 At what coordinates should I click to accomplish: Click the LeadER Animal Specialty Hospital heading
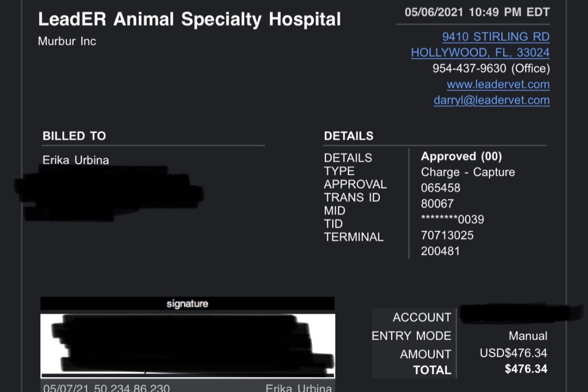189,20
